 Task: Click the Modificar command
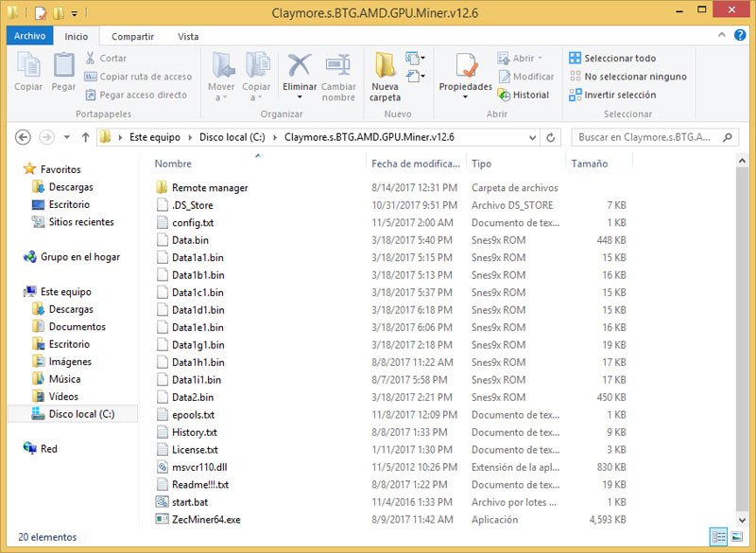526,77
